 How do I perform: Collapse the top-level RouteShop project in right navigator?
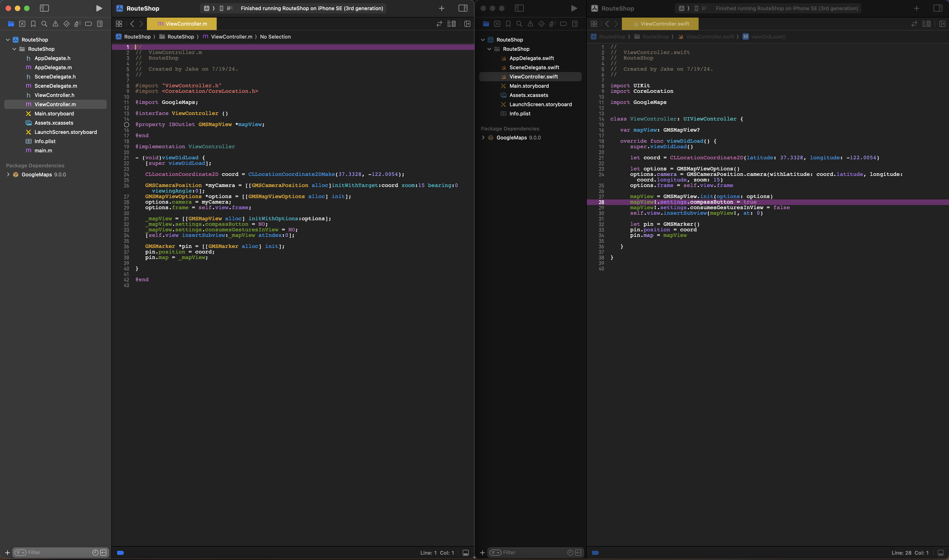coord(483,40)
